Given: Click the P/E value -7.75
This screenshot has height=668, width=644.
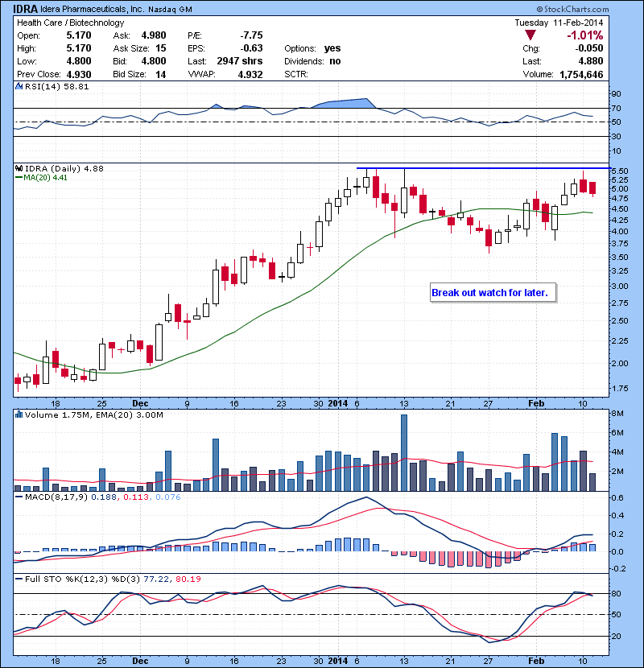Looking at the screenshot, I should pyautogui.click(x=251, y=35).
